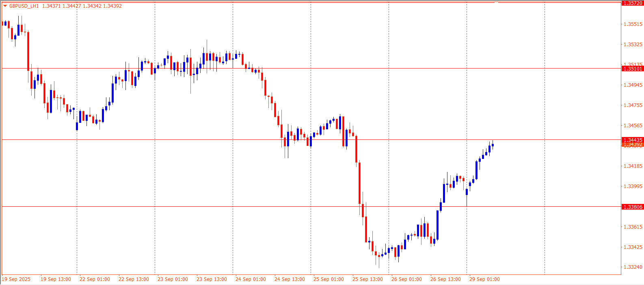Screen dimensions: 644x285
Task: Click the 1.33615 price scale label
Action: pos(633,227)
